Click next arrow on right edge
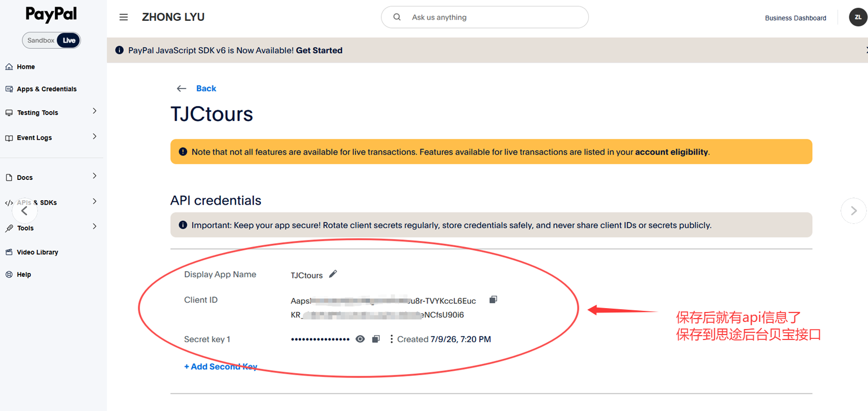Image resolution: width=868 pixels, height=411 pixels. (x=854, y=211)
